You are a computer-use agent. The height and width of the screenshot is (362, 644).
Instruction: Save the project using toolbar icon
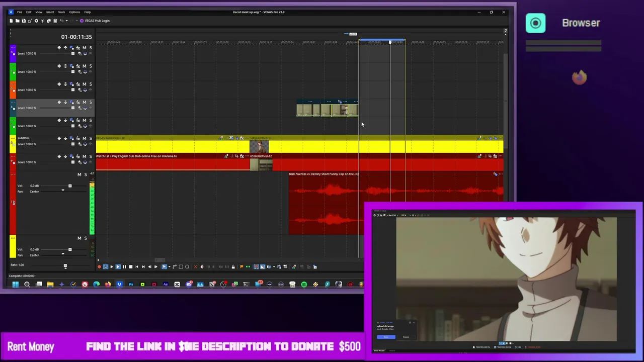[x=24, y=21]
